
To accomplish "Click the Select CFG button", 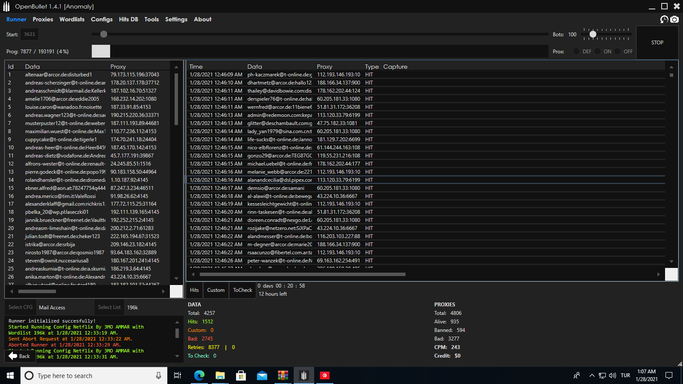I will pyautogui.click(x=20, y=307).
